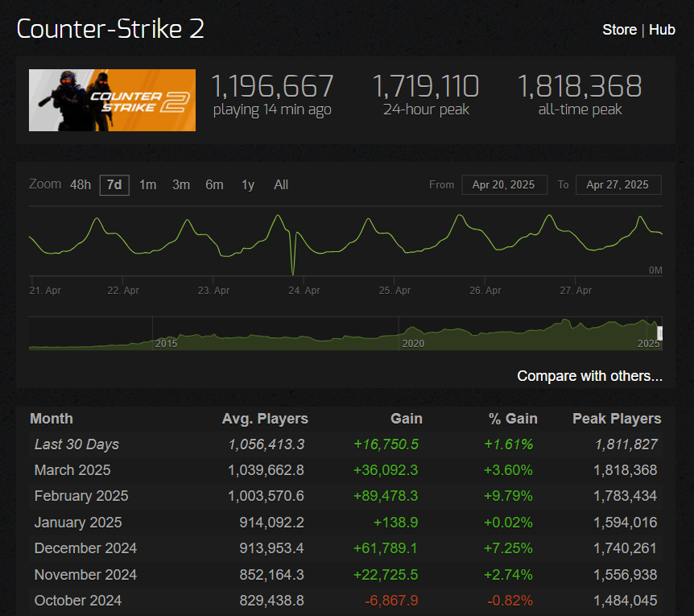Image resolution: width=694 pixels, height=616 pixels.
Task: Select the November 2024 row label
Action: coord(85,574)
